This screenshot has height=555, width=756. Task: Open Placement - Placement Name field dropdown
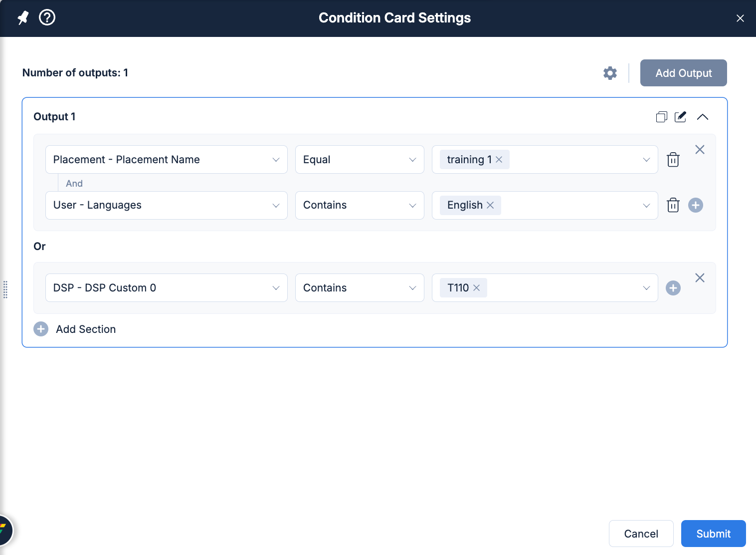click(x=167, y=160)
